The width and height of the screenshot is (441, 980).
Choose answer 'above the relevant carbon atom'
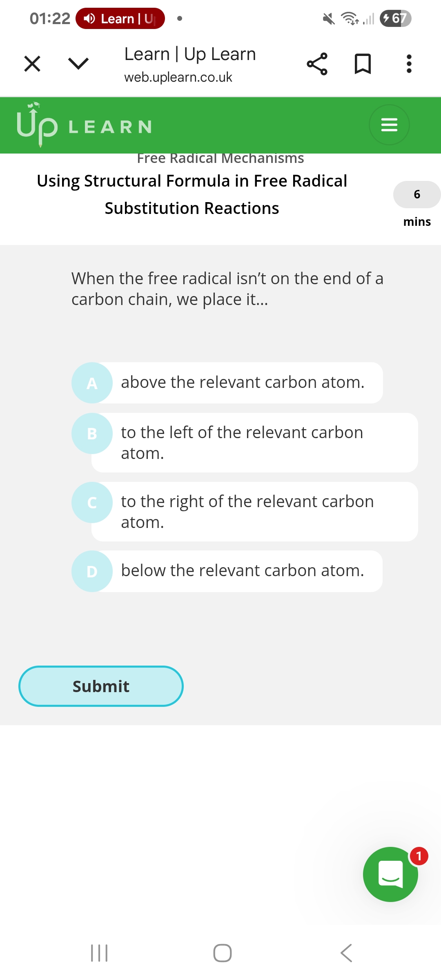tap(243, 383)
